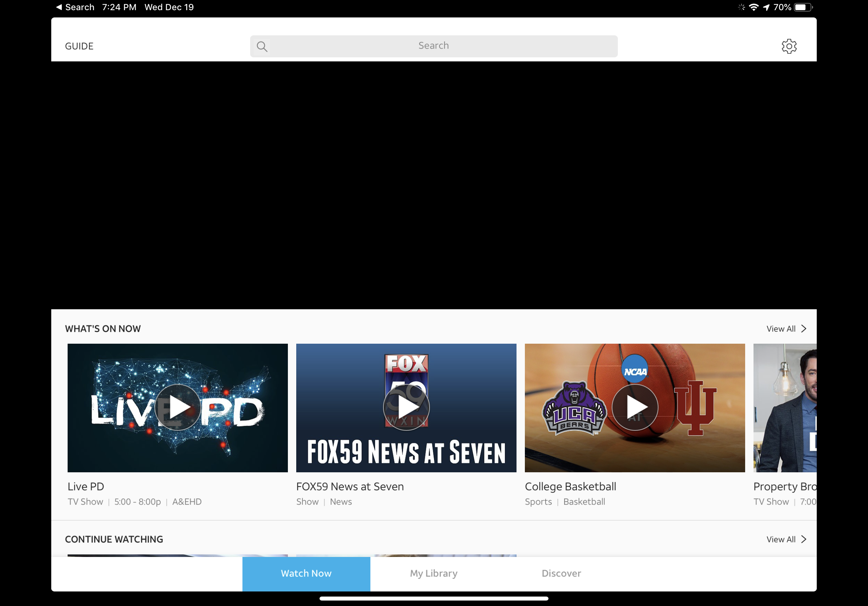Click inside the Search input field
The image size is (868, 606).
(433, 46)
